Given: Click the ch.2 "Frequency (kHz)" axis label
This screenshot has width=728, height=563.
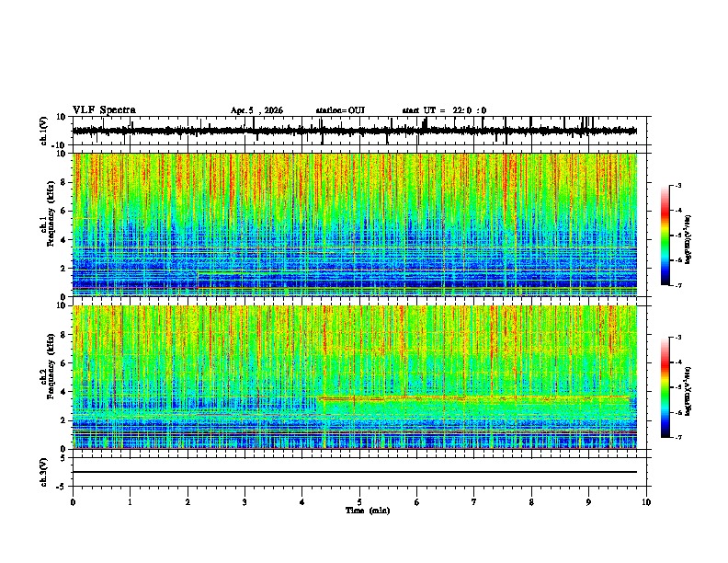Looking at the screenshot, I should [x=51, y=366].
